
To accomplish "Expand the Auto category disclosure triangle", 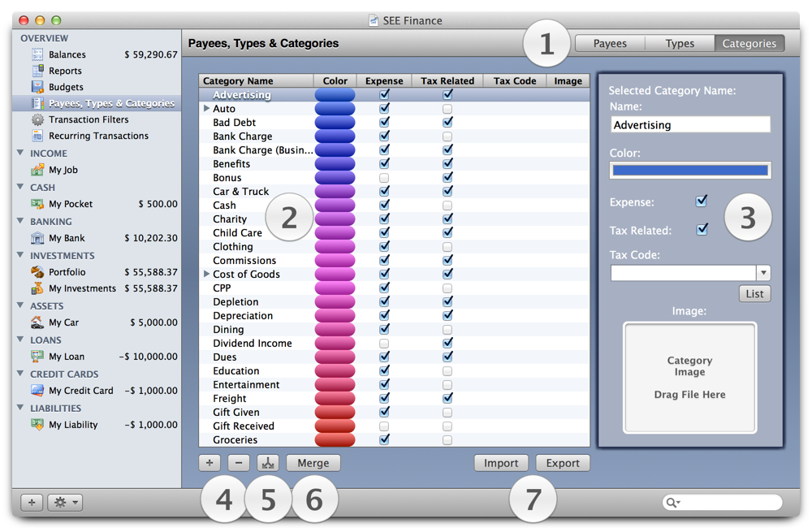I will click(x=206, y=107).
